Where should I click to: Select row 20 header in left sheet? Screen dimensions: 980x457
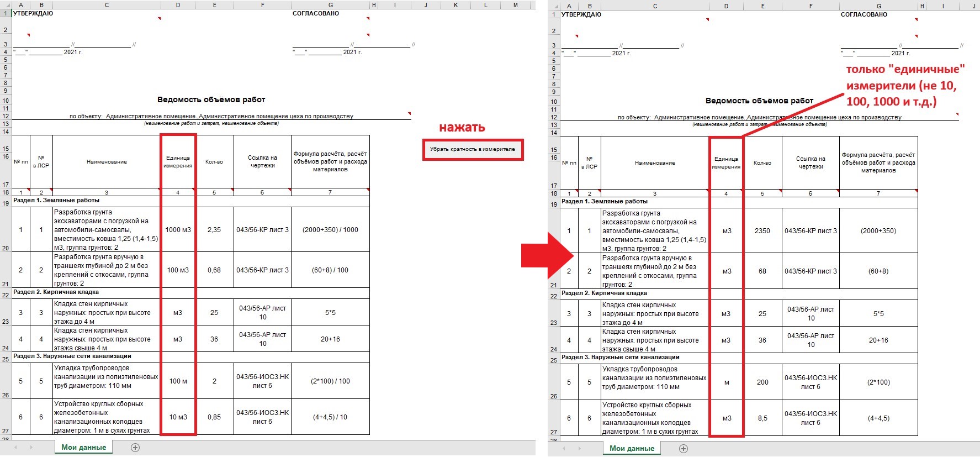[x=6, y=229]
